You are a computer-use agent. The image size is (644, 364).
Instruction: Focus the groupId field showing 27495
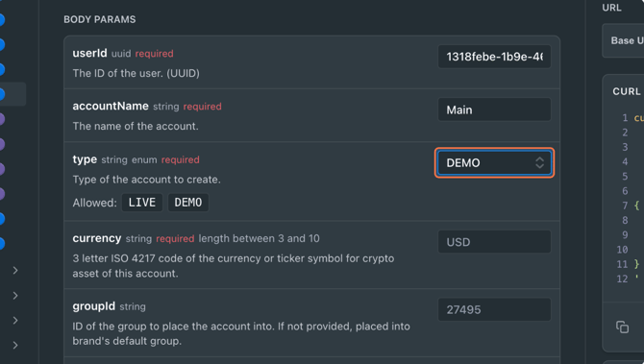point(494,309)
